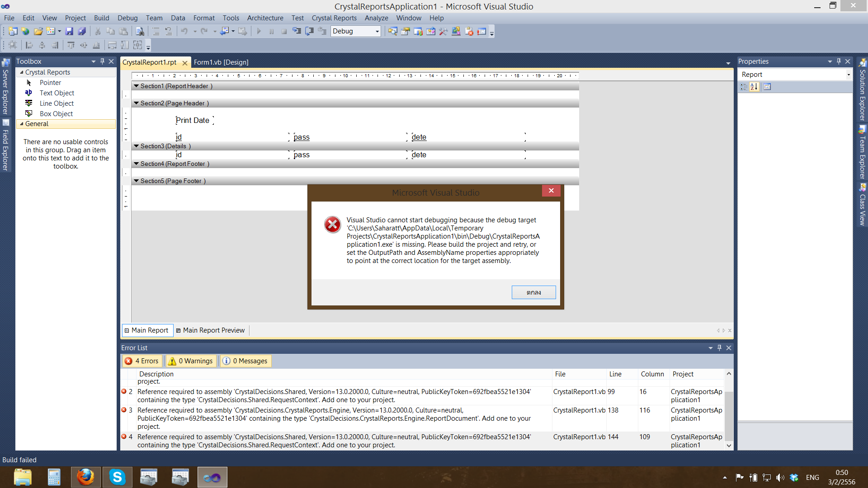This screenshot has height=488, width=868.
Task: Open the Team Explorer side tab
Action: point(863,153)
